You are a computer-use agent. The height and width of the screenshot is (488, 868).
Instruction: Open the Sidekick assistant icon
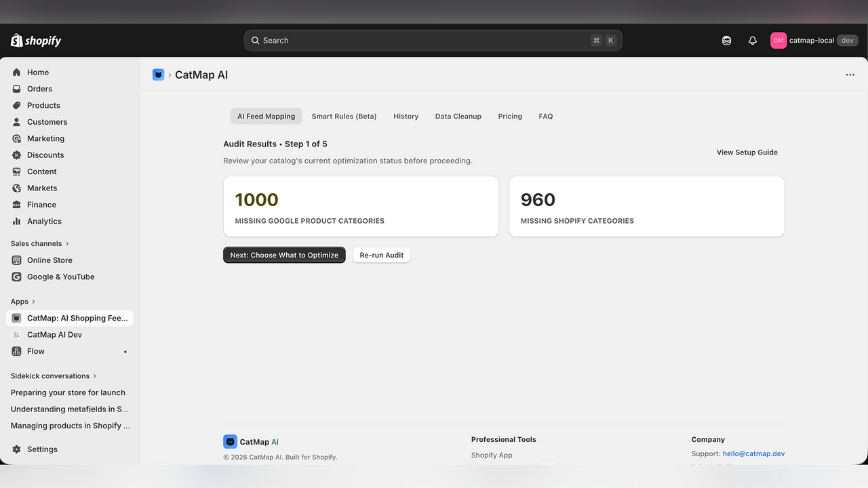(727, 41)
